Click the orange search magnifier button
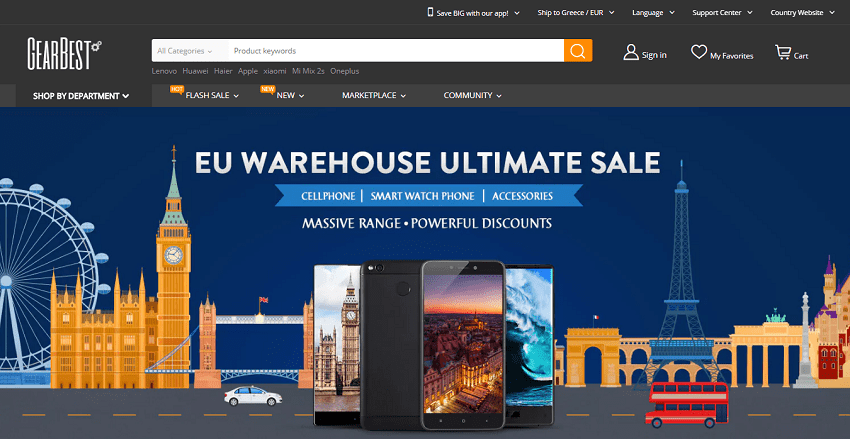850x439 pixels. point(578,50)
